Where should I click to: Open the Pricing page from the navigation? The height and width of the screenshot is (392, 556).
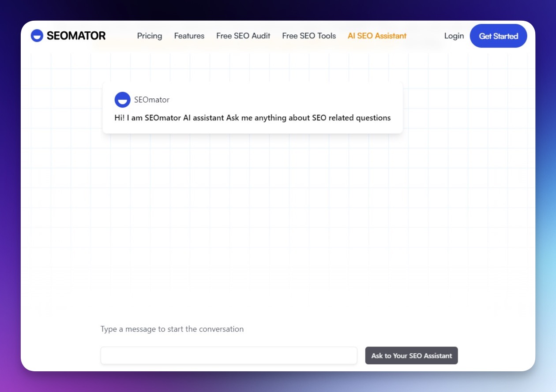click(149, 36)
